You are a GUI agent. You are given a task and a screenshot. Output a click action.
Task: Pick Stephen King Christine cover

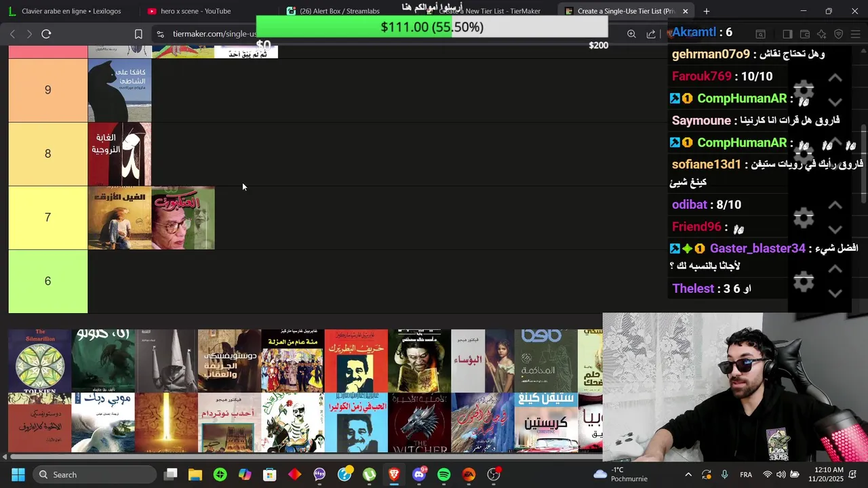(x=546, y=424)
